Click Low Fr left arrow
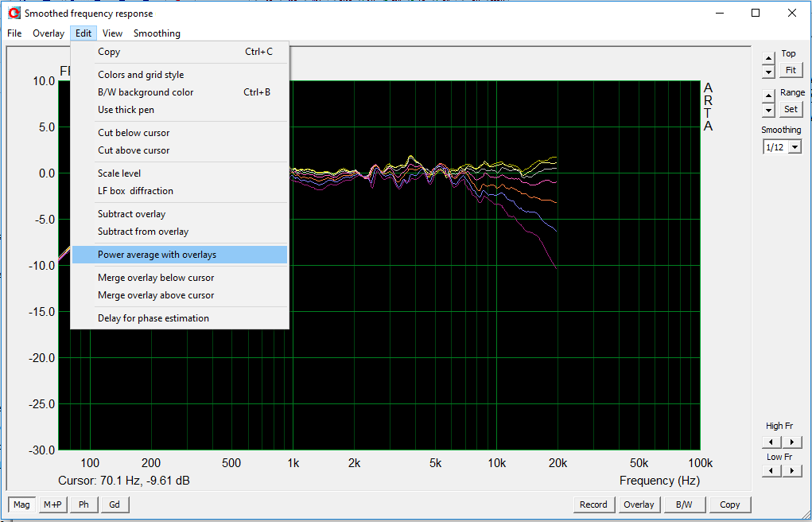 pyautogui.click(x=771, y=471)
